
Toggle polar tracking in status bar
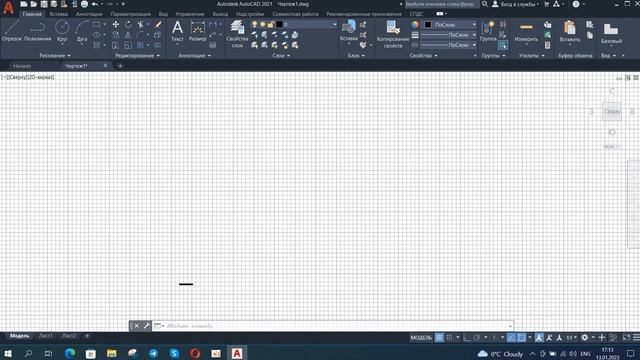(477, 338)
